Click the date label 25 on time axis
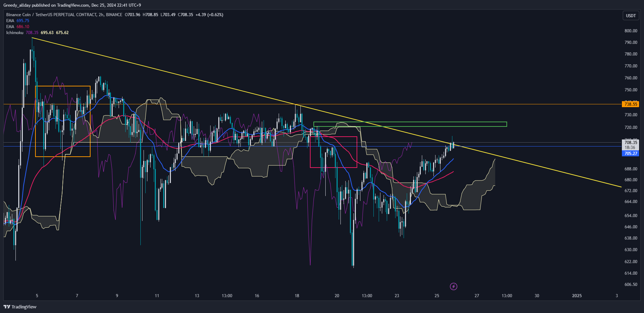The height and width of the screenshot is (313, 644). 437,296
